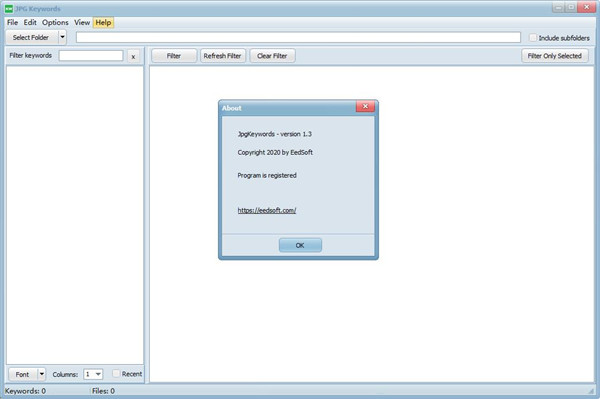Image resolution: width=600 pixels, height=399 pixels.
Task: Expand the Select Folder dropdown arrow
Action: coord(62,37)
